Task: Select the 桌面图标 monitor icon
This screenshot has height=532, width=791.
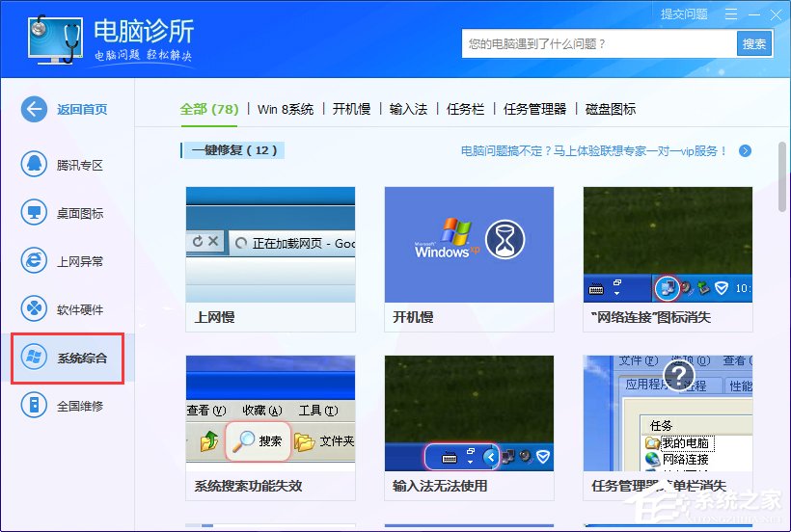Action: 34,213
